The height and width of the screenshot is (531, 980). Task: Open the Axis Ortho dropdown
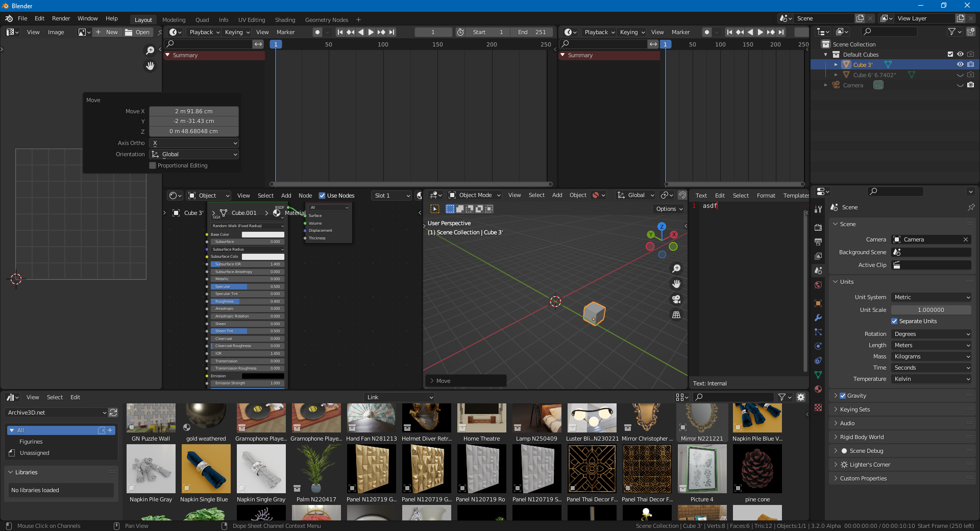[194, 143]
